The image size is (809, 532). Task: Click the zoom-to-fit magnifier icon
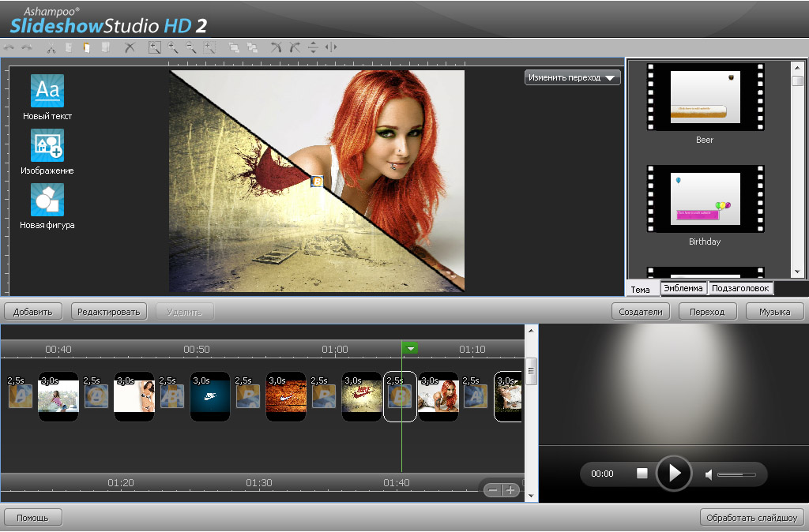tap(154, 47)
